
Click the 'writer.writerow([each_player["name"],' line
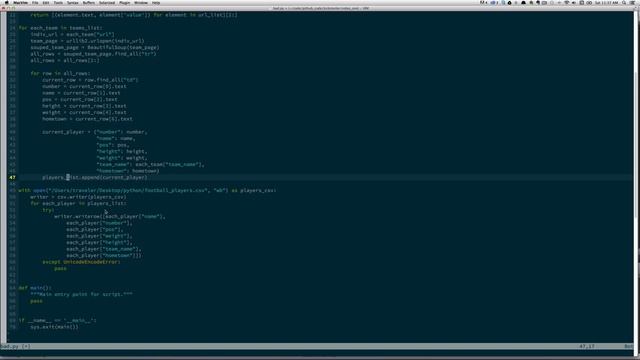coord(110,216)
